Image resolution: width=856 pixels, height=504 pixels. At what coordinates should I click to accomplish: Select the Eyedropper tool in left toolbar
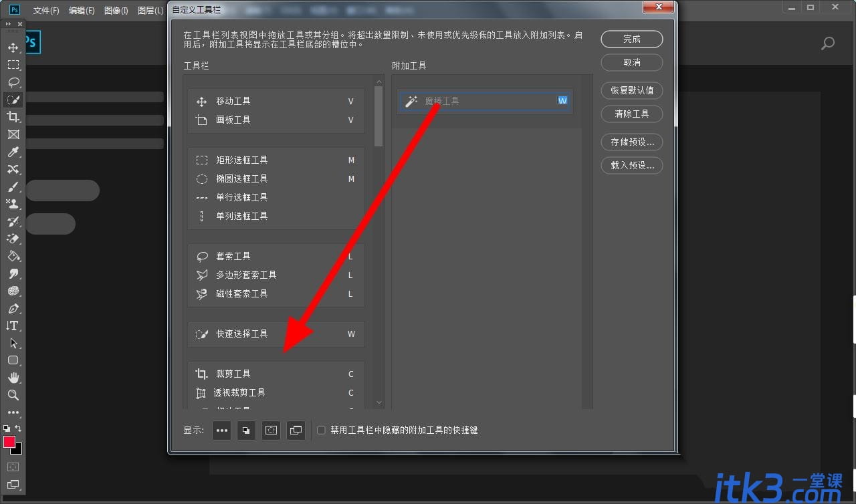click(13, 152)
